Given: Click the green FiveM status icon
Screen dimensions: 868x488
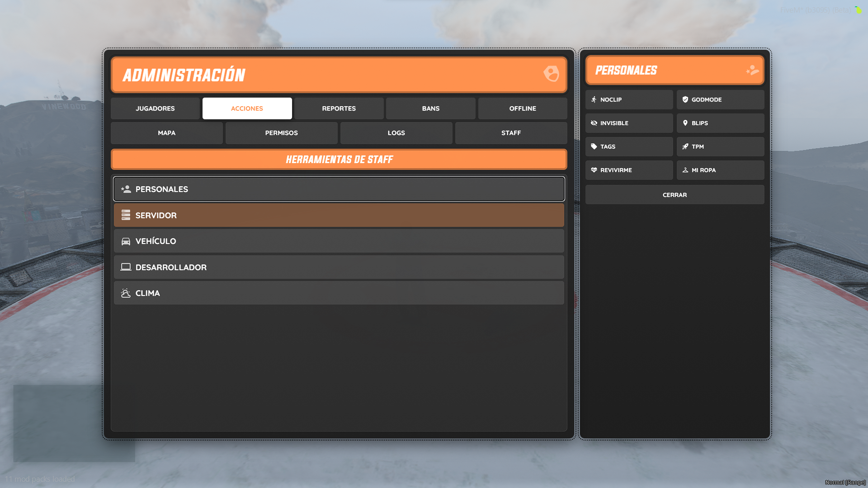Looking at the screenshot, I should tap(858, 9).
